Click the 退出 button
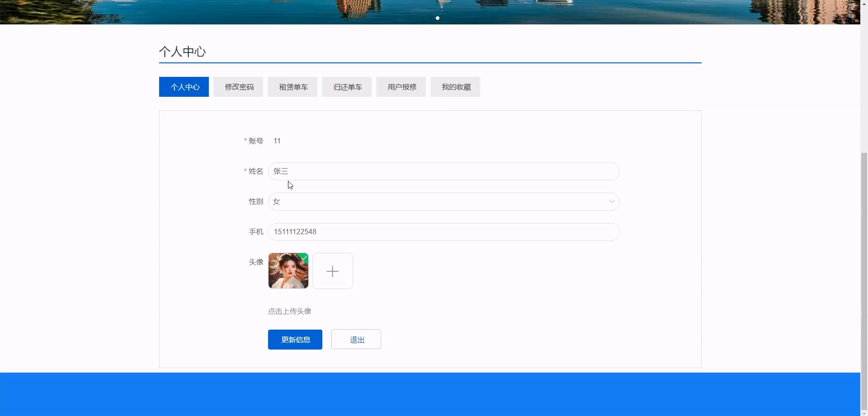The width and height of the screenshot is (868, 416). click(356, 339)
